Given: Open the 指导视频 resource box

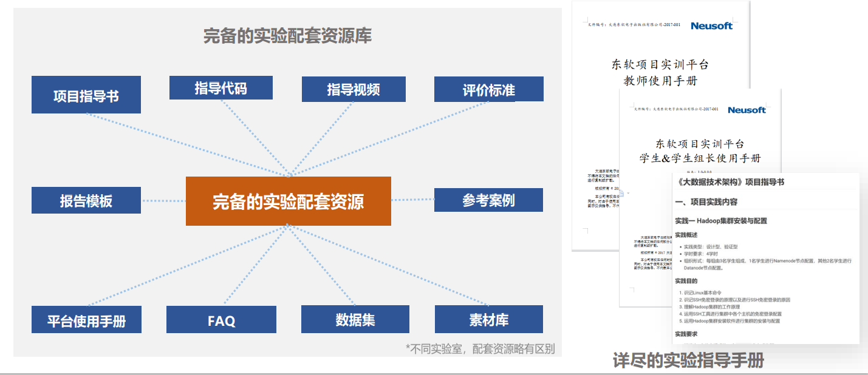Looking at the screenshot, I should click(x=354, y=90).
